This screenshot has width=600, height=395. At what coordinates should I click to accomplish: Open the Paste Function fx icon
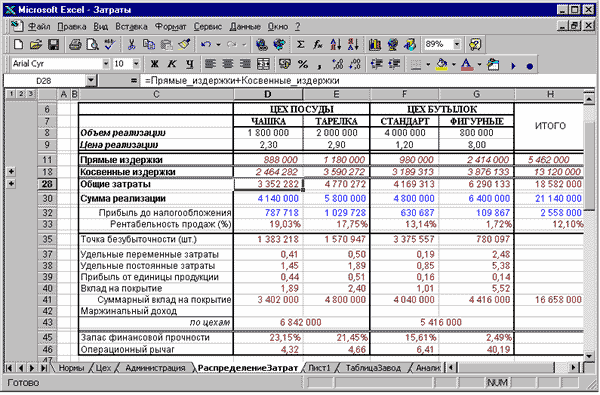(318, 45)
